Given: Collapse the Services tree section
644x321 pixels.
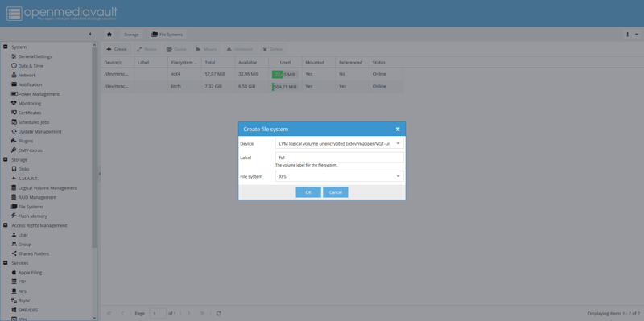Looking at the screenshot, I should click(6, 263).
